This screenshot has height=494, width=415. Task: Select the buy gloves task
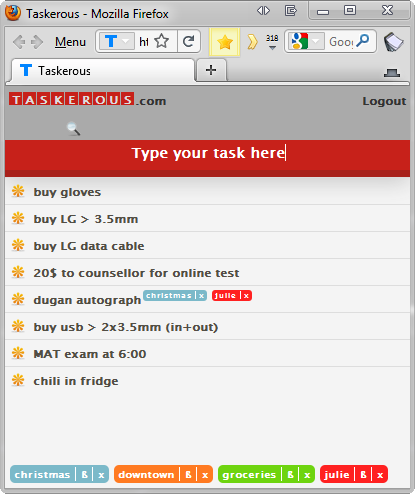67,192
